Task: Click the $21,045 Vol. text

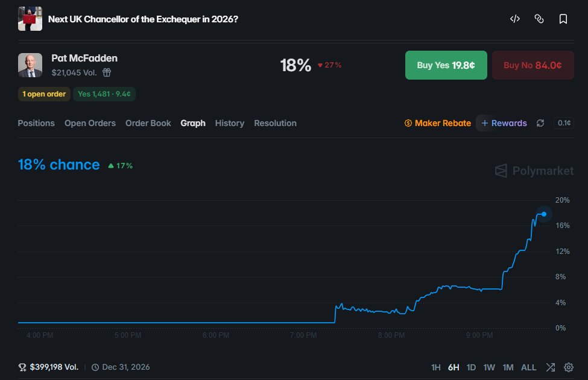Action: pyautogui.click(x=74, y=72)
